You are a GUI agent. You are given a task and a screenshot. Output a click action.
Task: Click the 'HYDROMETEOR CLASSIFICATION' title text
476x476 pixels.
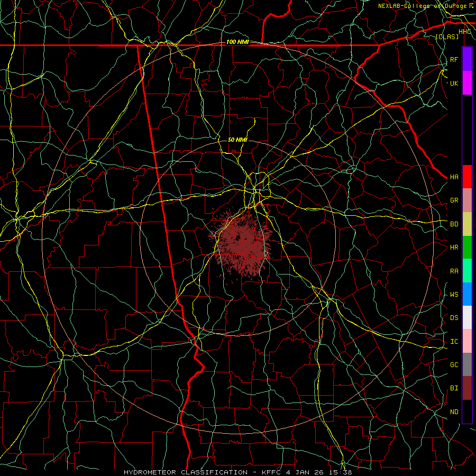point(186,472)
